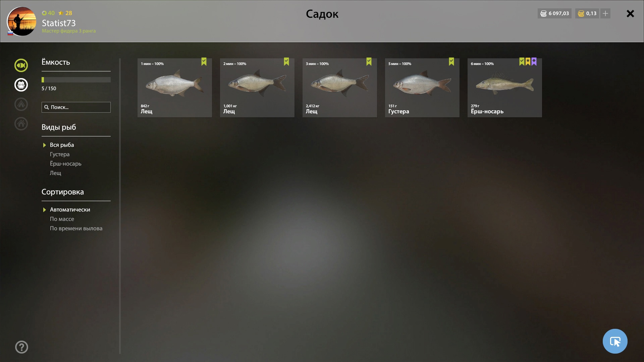This screenshot has width=644, height=362.
Task: Open the help question mark icon
Action: (x=21, y=347)
